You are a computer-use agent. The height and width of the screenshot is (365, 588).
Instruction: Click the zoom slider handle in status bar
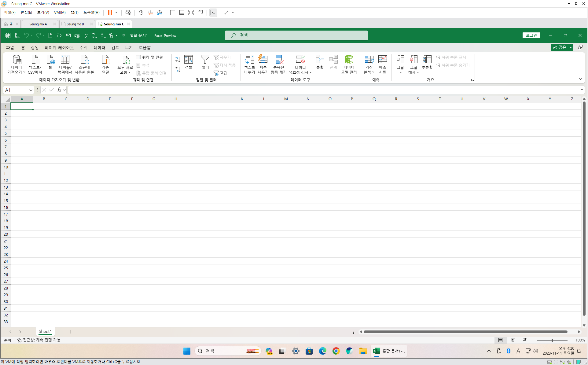point(552,340)
